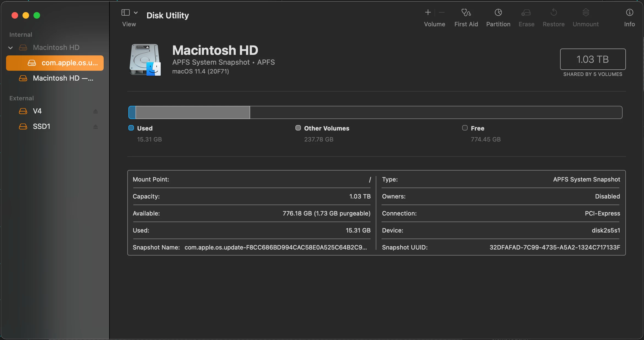Click the Unmount toolbar icon
This screenshot has width=644, height=340.
586,13
